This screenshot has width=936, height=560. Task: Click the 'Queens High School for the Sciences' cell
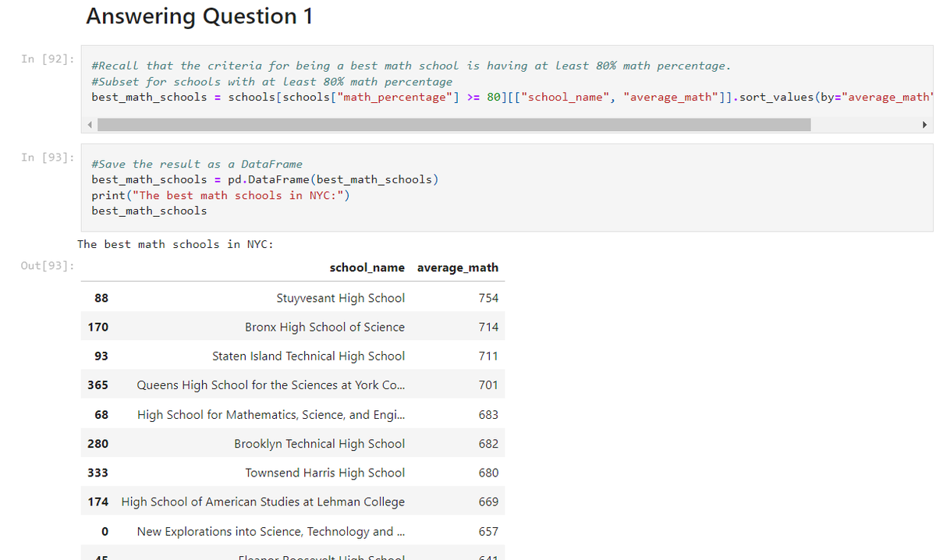pos(271,385)
